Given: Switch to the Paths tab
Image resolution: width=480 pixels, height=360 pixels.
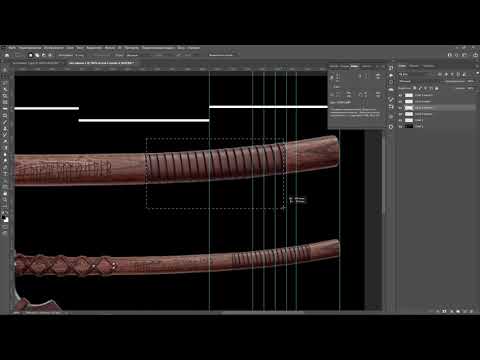Looking at the screenshot, I should (x=429, y=66).
